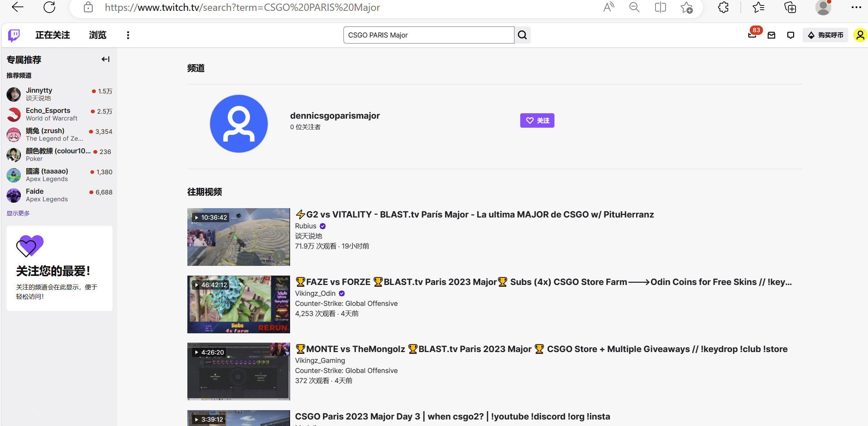Image resolution: width=868 pixels, height=426 pixels.
Task: Play the FAZE vs FORZE video thumbnail
Action: 239,304
